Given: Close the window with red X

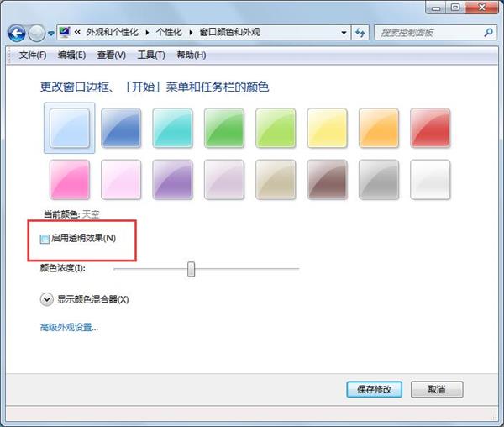Looking at the screenshot, I should [x=481, y=8].
